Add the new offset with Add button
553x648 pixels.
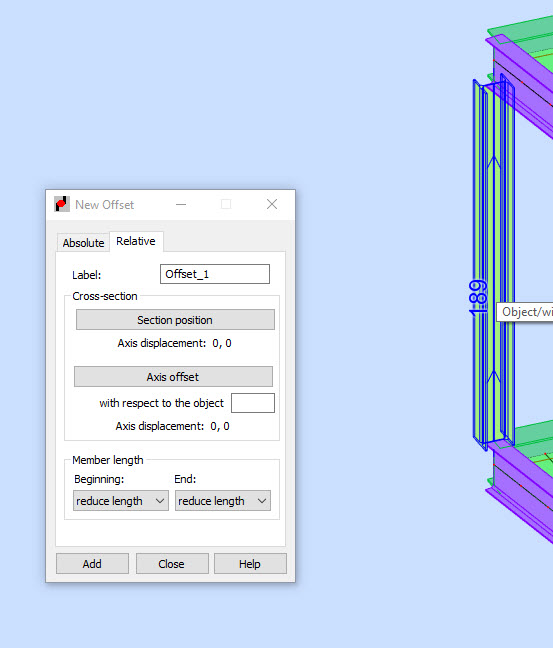[x=92, y=564]
